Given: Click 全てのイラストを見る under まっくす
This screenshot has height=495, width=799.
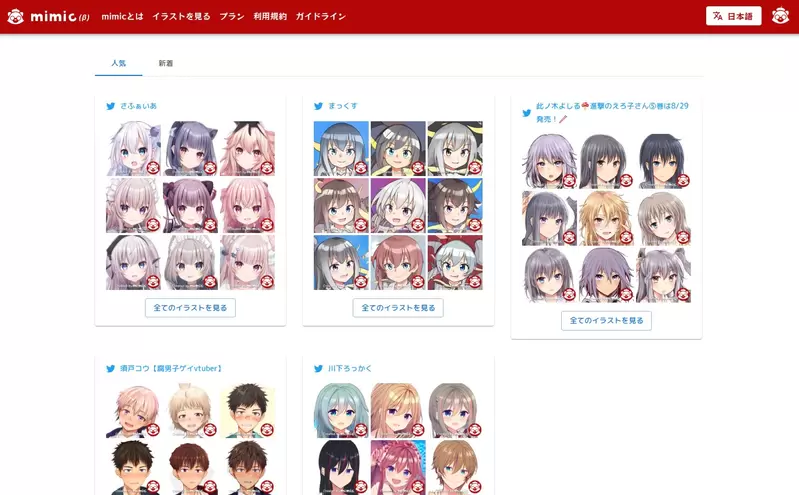Looking at the screenshot, I should pos(398,308).
